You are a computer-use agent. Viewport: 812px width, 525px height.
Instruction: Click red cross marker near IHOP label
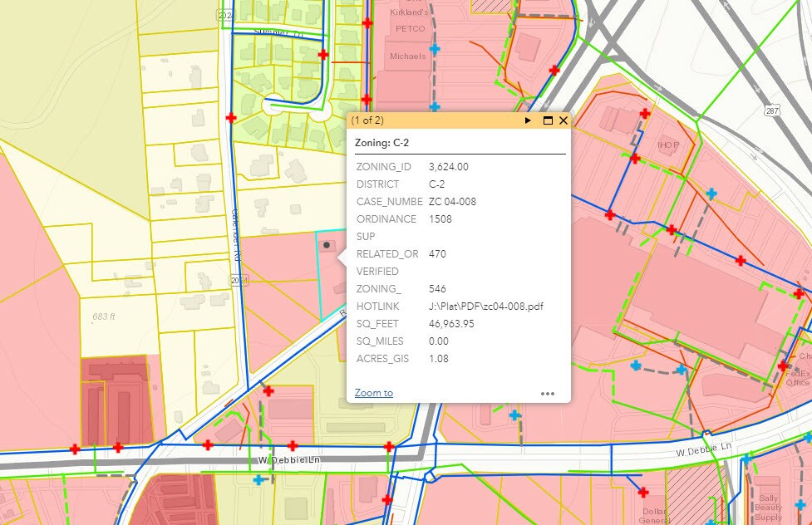(634, 158)
